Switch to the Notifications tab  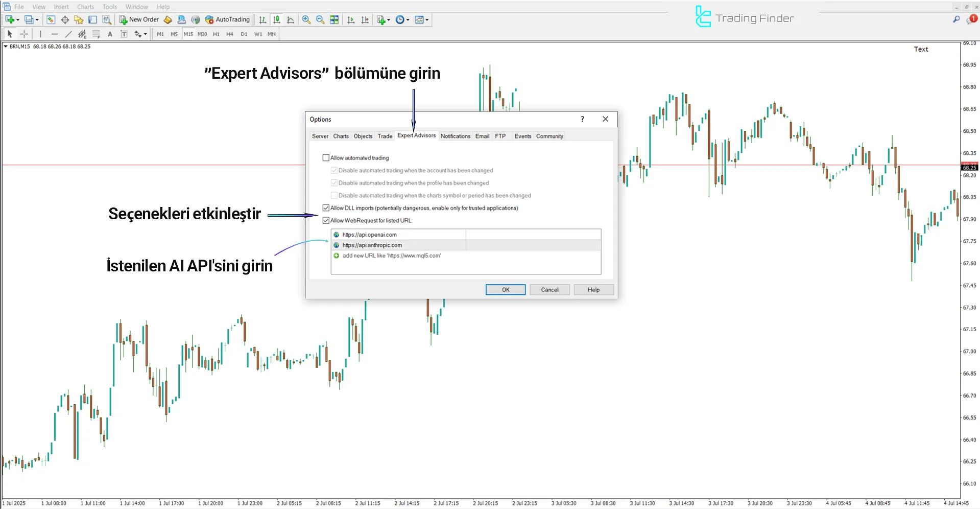click(x=455, y=136)
